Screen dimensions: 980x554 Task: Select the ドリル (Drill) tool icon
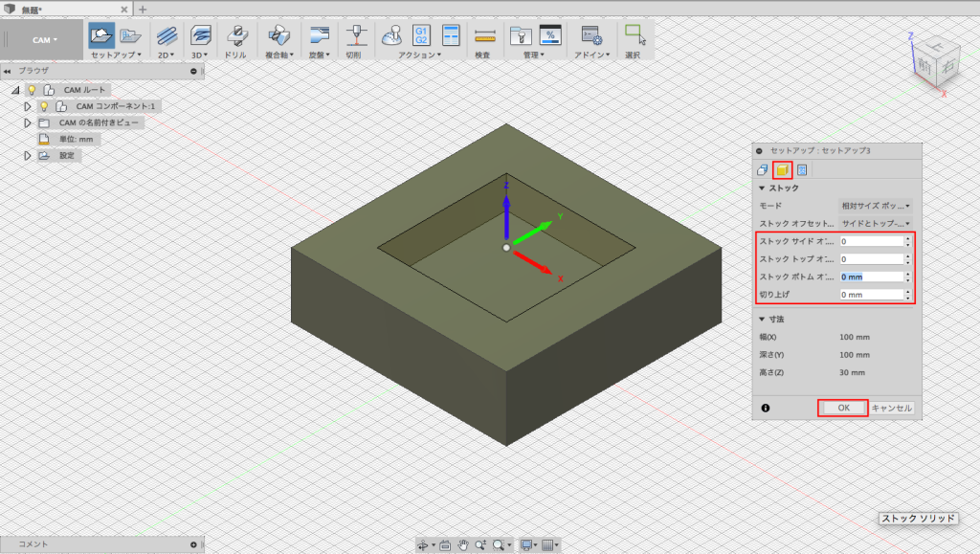[x=236, y=36]
